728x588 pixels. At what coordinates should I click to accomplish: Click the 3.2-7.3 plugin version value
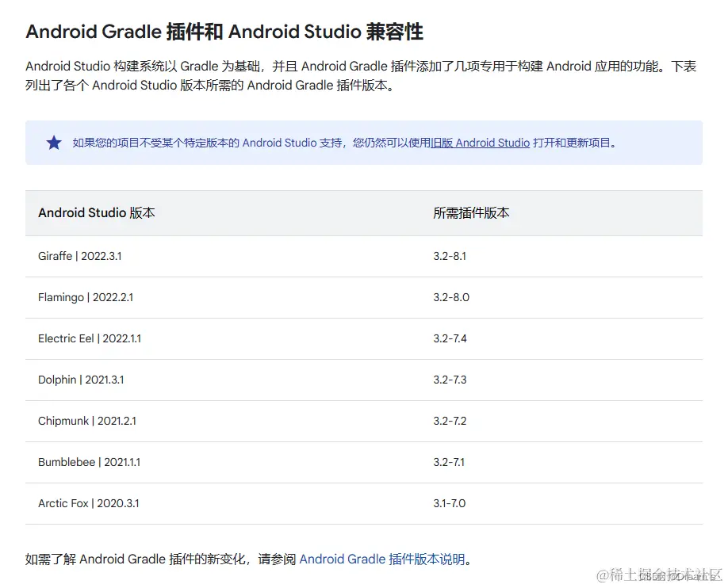(450, 380)
